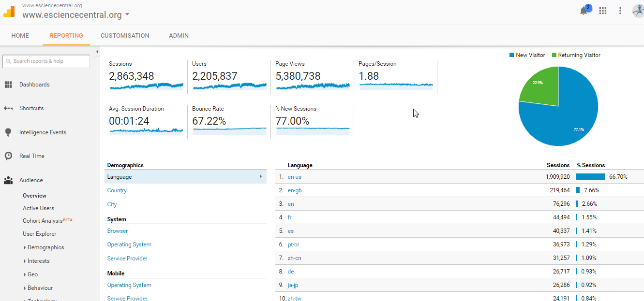Screen dimensions: 644x301
Task: Open the more options three-dot menu
Action: (x=620, y=10)
